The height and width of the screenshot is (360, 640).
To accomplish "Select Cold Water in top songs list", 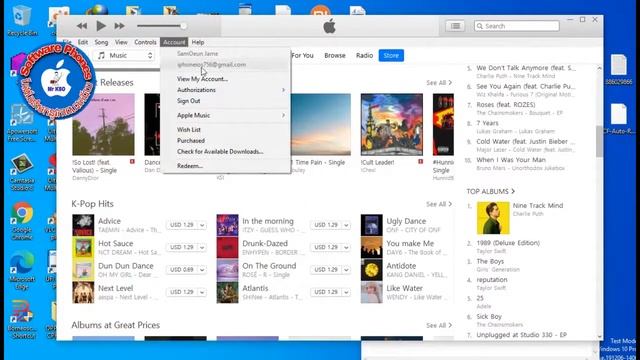I will point(525,142).
